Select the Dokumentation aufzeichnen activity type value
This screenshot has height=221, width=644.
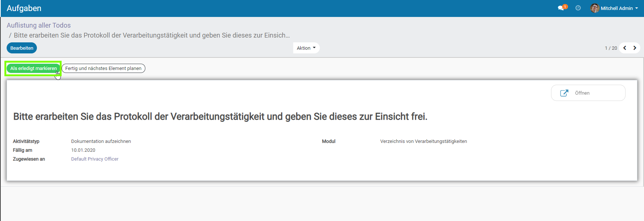101,141
